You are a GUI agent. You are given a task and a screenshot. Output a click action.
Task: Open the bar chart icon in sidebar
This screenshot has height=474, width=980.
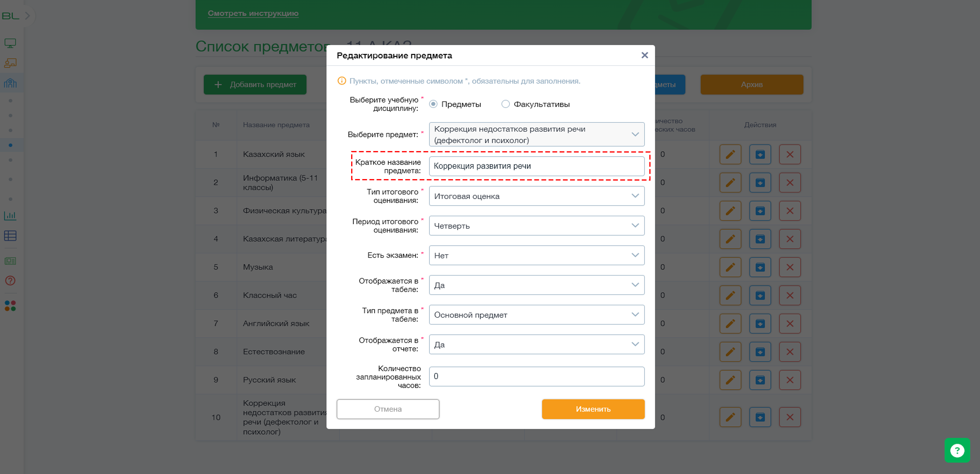[x=10, y=216]
